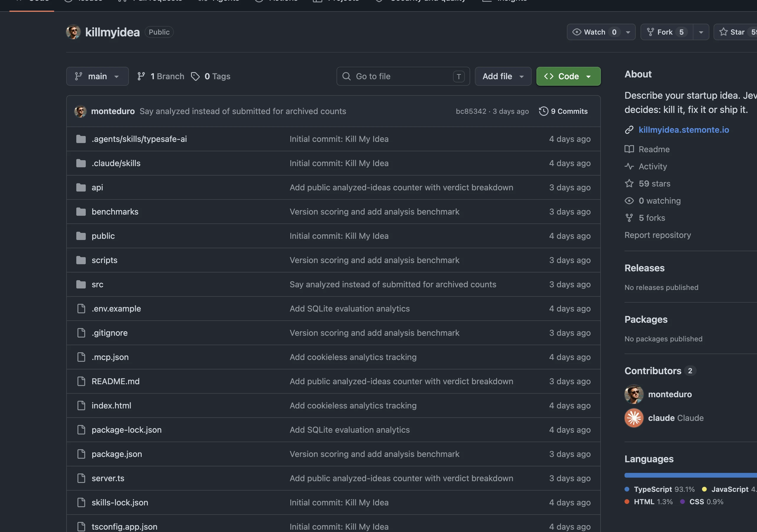Open the Contributors heading link
The height and width of the screenshot is (532, 757).
[x=653, y=371]
